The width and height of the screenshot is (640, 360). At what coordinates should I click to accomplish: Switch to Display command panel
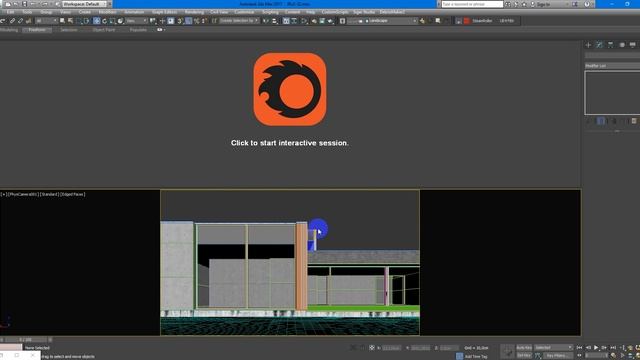pyautogui.click(x=632, y=44)
